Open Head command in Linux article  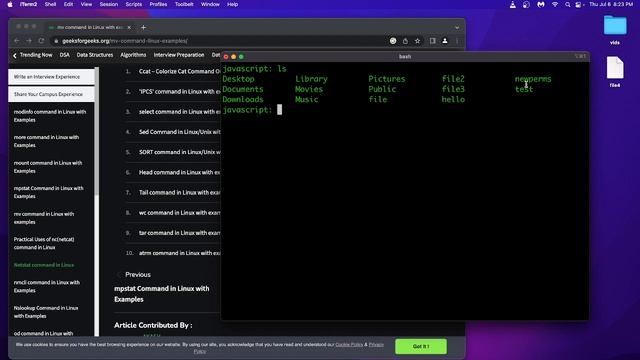point(179,172)
